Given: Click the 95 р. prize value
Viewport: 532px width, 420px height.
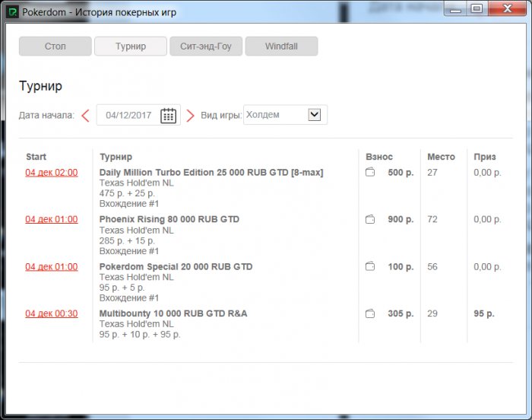Looking at the screenshot, I should [x=484, y=313].
